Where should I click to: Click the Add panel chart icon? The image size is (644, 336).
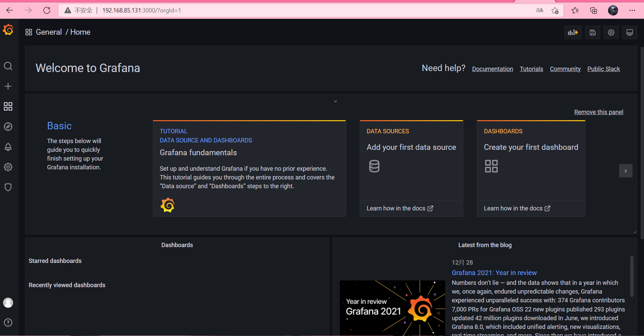coord(573,32)
